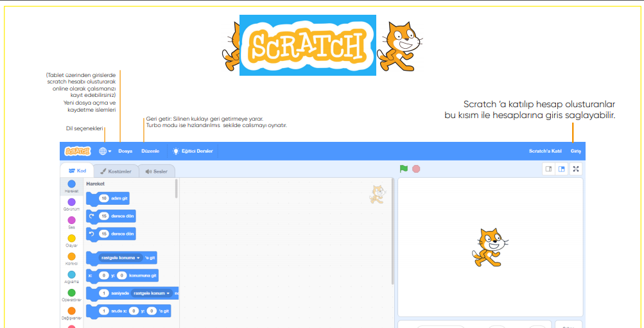
Task: Open the globe language selector
Action: 105,151
